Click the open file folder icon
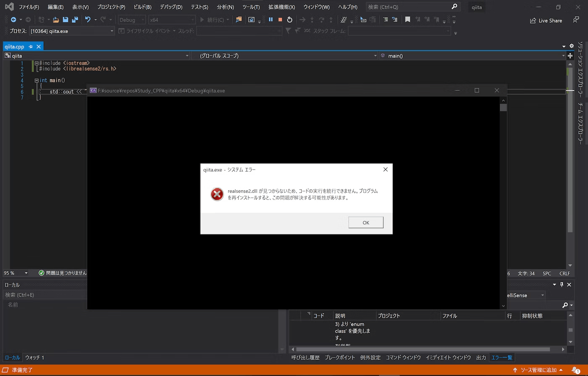This screenshot has height=376, width=588. tap(55, 20)
